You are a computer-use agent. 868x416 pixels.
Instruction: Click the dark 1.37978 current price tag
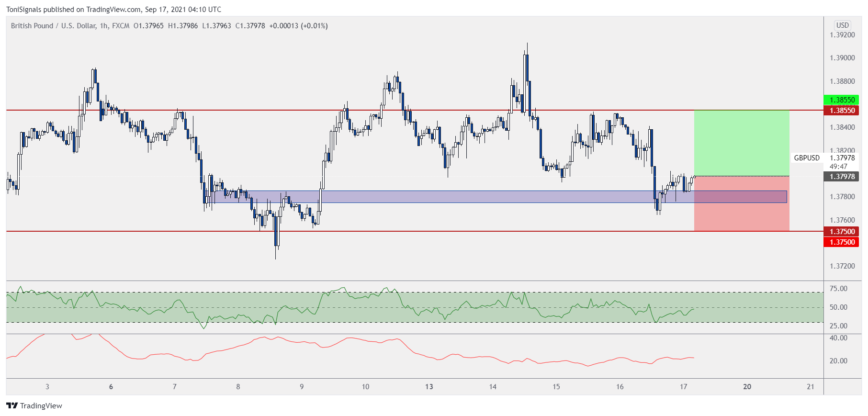tap(842, 177)
